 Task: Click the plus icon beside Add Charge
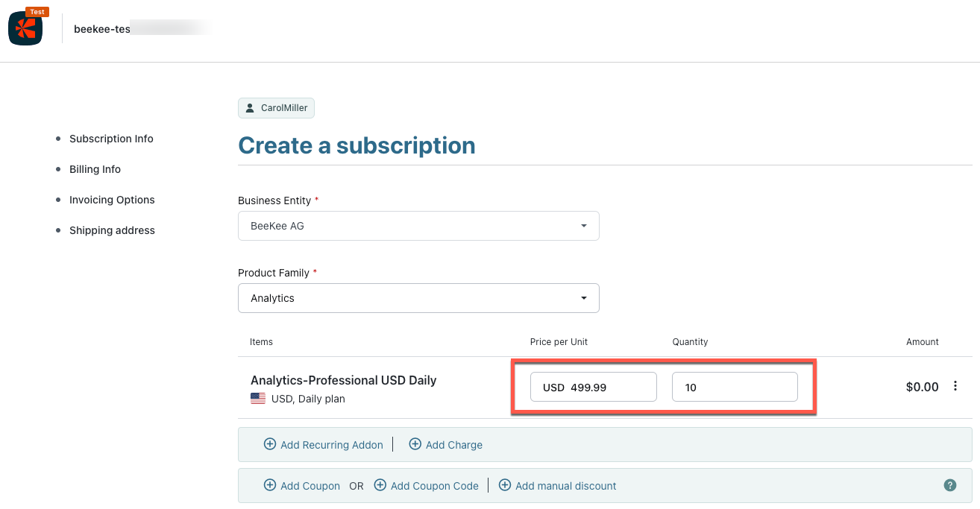(415, 444)
